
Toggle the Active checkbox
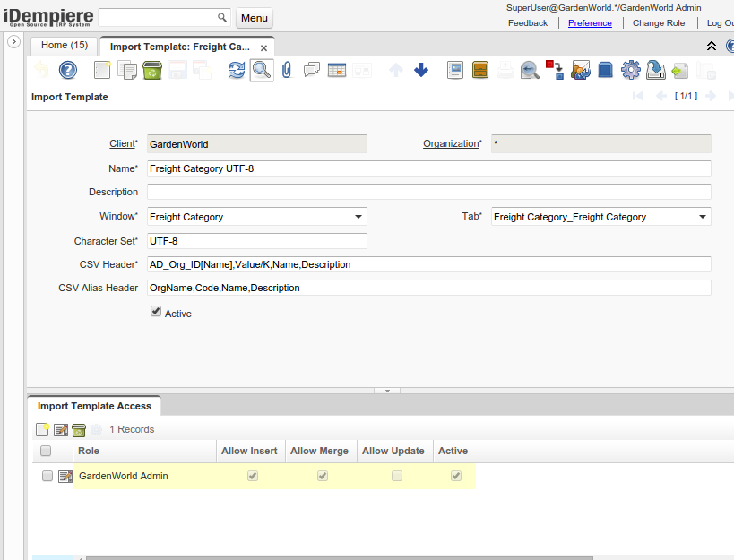(x=156, y=312)
